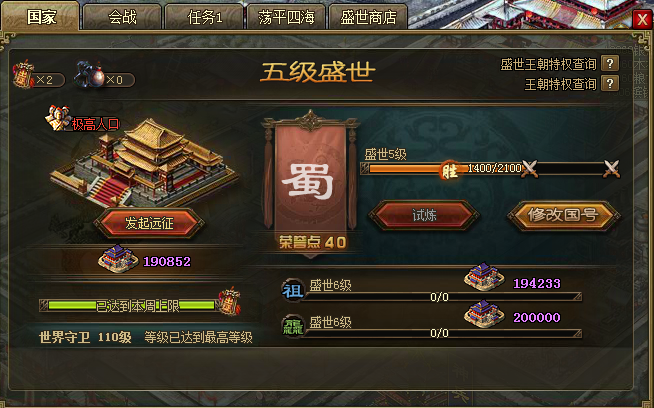Screen dimensions: 654x408
Task: Click the crossed swords icon at bar end
Action: click(611, 169)
